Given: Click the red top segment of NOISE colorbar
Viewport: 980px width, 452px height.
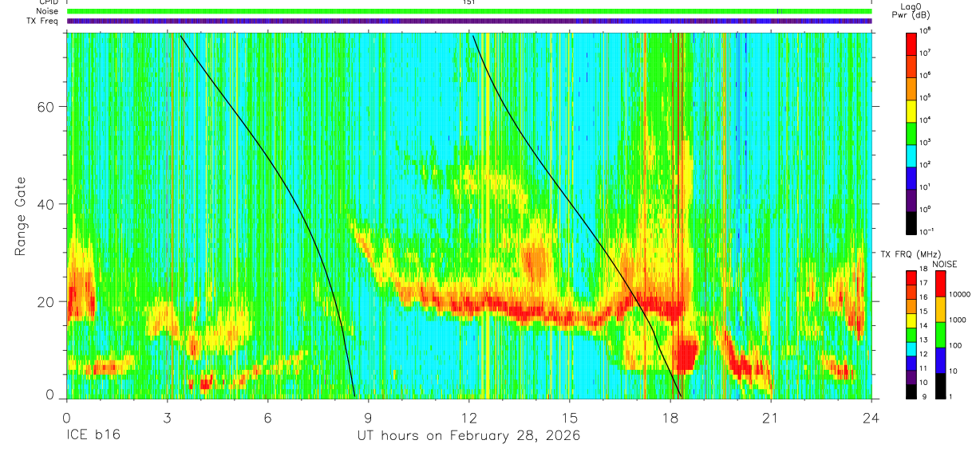Looking at the screenshot, I should (942, 284).
